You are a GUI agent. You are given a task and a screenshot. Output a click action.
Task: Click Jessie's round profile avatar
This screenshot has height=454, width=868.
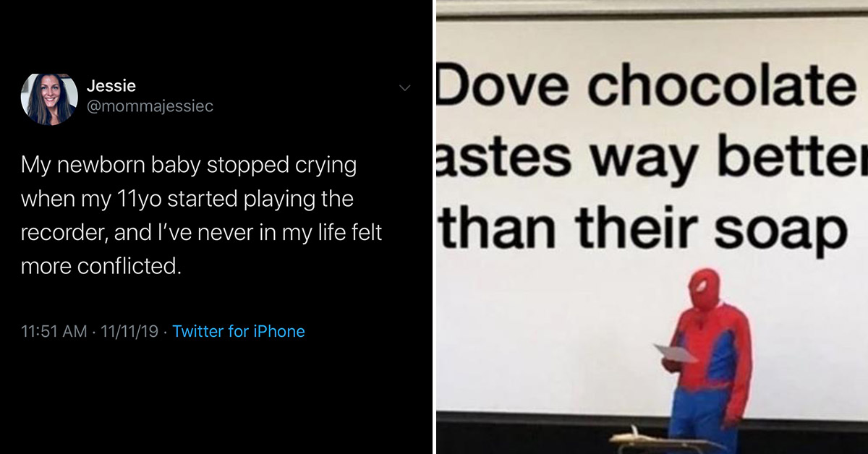[49, 98]
